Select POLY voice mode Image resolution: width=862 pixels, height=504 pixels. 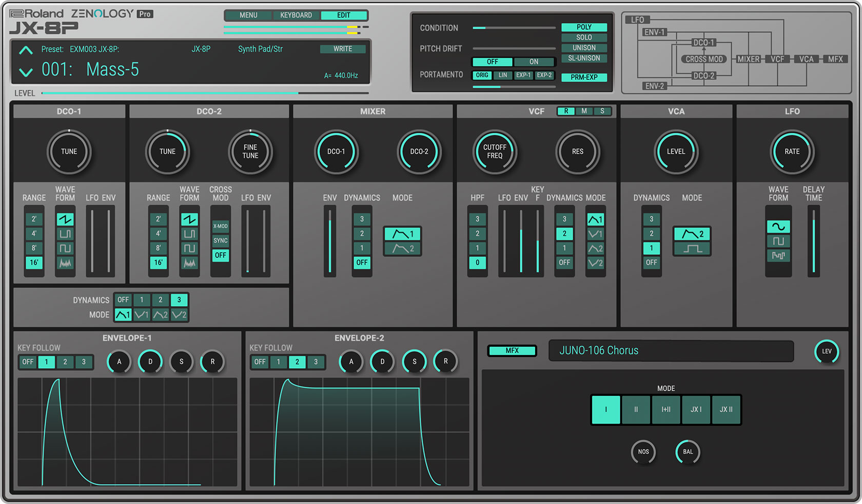click(584, 27)
